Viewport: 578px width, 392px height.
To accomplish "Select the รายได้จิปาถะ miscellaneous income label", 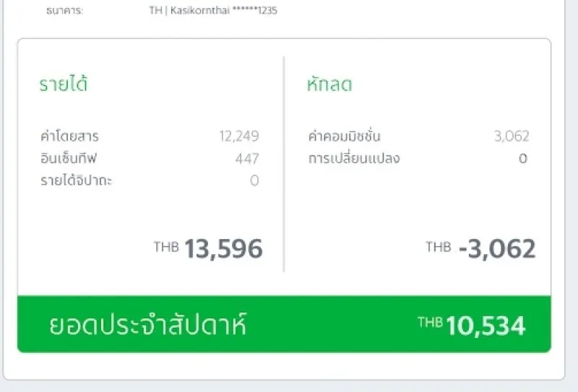I will (77, 180).
